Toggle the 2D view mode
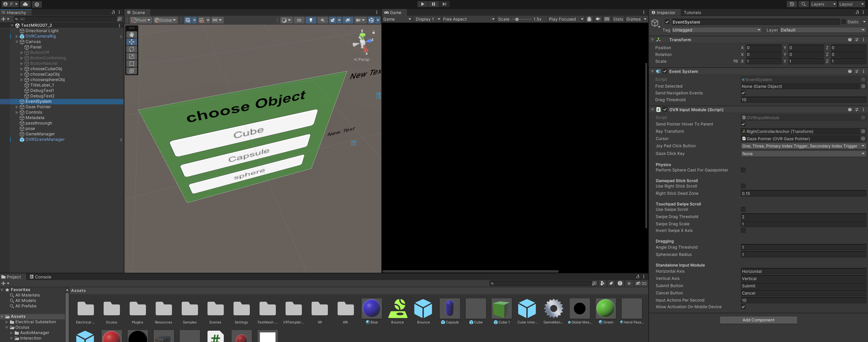This screenshot has width=868, height=342. pyautogui.click(x=299, y=20)
